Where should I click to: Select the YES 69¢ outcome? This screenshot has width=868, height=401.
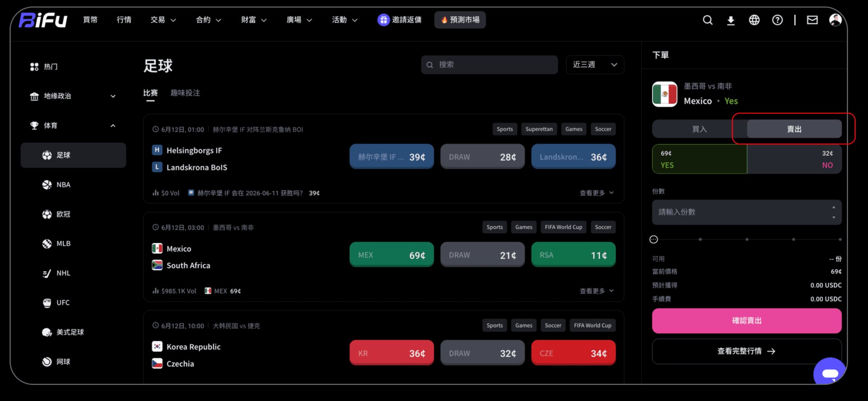699,159
